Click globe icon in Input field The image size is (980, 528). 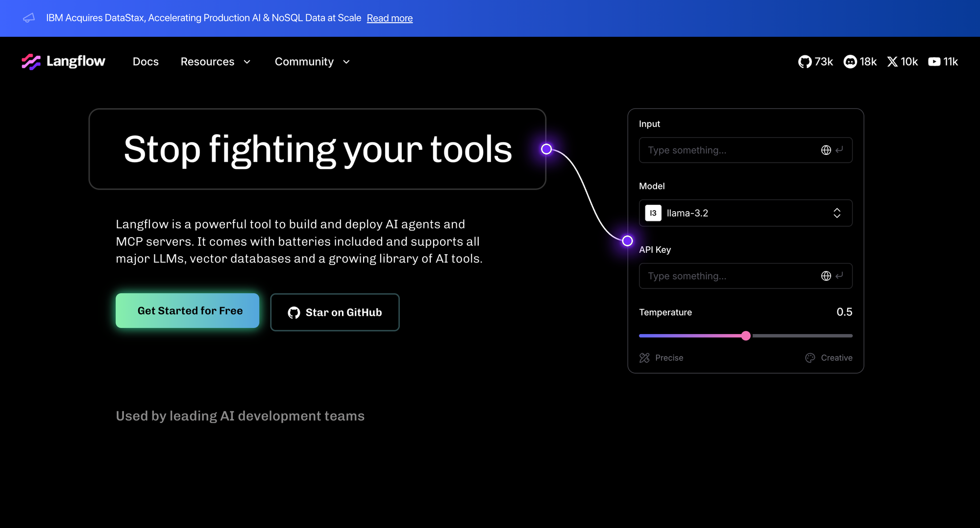coord(826,150)
